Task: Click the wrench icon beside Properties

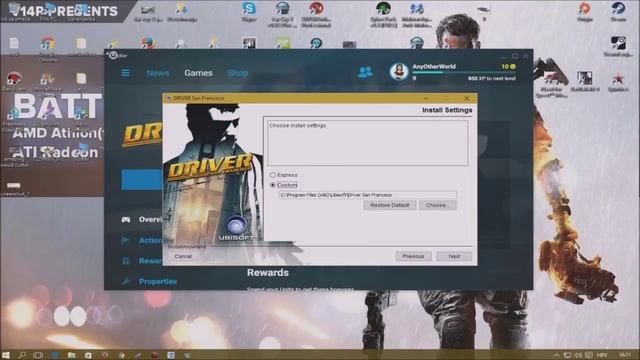Action: pyautogui.click(x=126, y=281)
